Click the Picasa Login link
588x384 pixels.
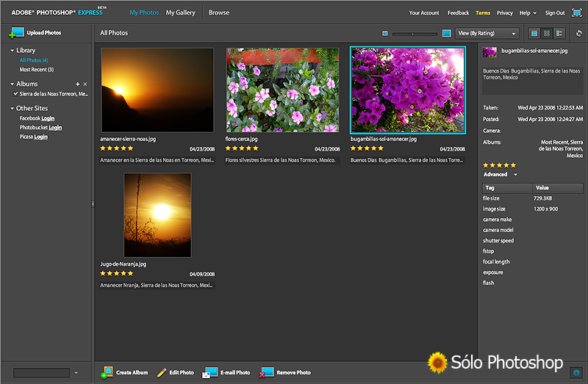coord(41,137)
